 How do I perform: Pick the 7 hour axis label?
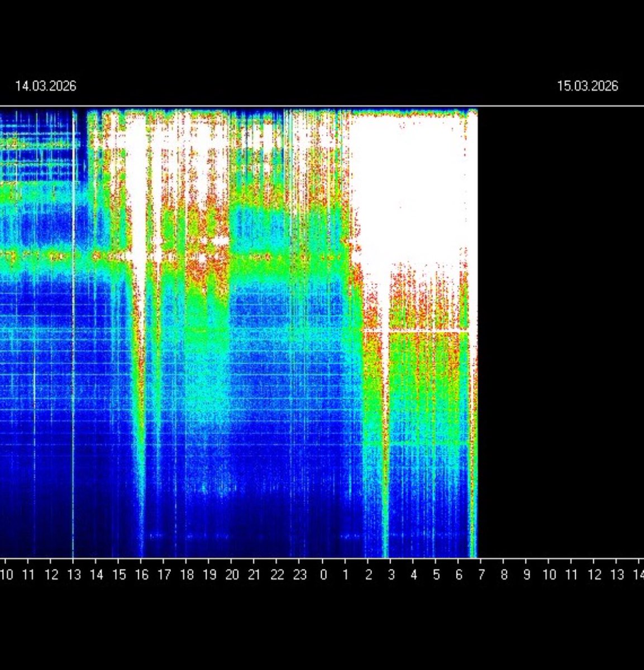tap(481, 575)
